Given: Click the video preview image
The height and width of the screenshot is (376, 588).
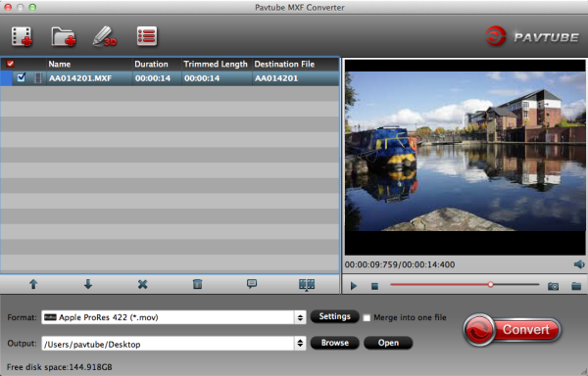Looking at the screenshot, I should coord(465,152).
